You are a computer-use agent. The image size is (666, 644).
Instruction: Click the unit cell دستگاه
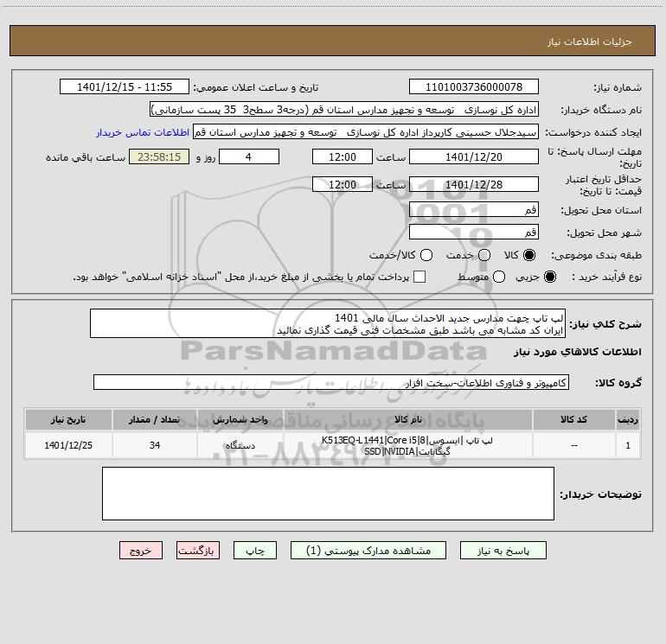pyautogui.click(x=240, y=445)
